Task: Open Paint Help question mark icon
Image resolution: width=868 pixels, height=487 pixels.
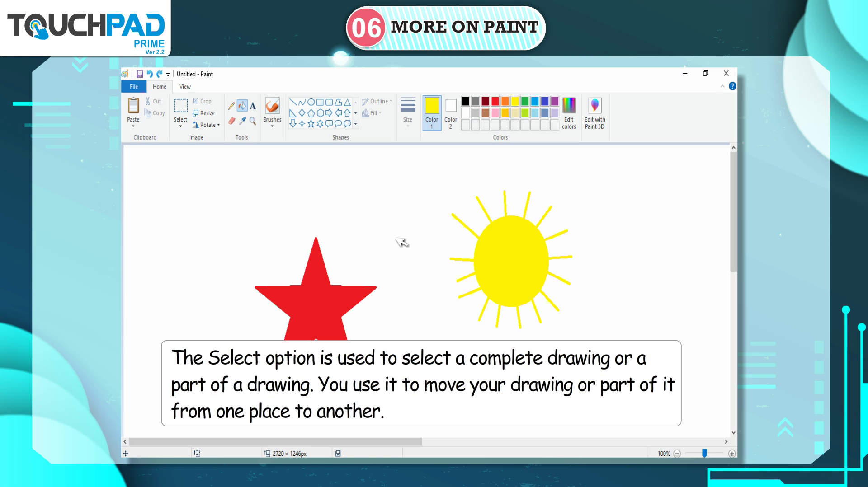Action: pyautogui.click(x=732, y=86)
